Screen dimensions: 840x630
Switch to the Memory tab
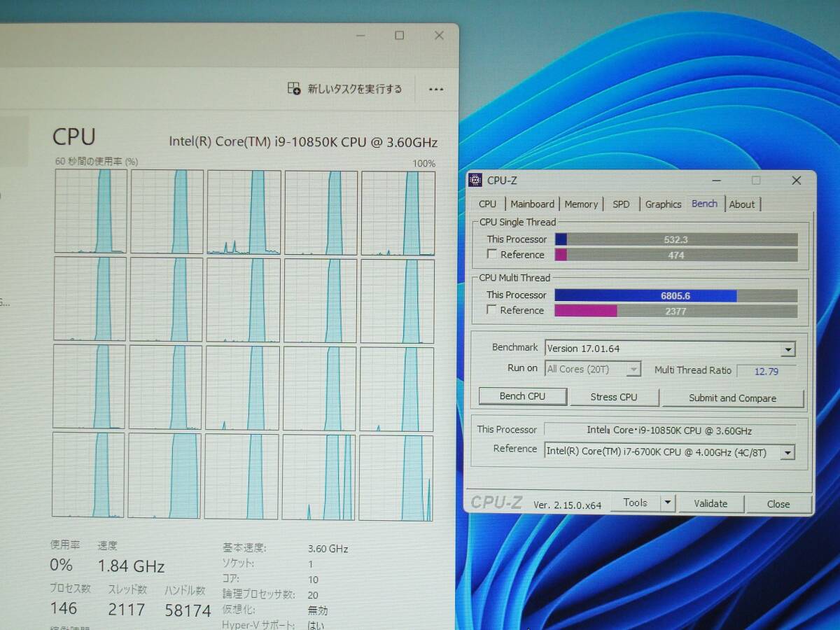click(x=581, y=204)
